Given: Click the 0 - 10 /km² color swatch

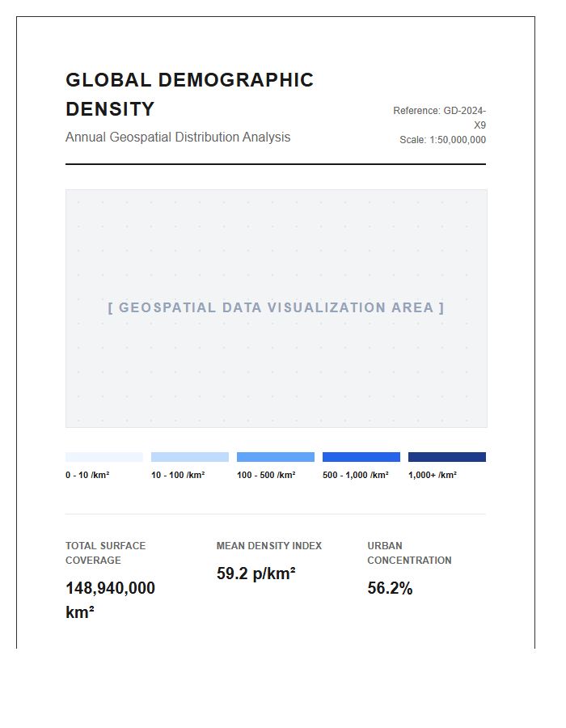Looking at the screenshot, I should (104, 457).
